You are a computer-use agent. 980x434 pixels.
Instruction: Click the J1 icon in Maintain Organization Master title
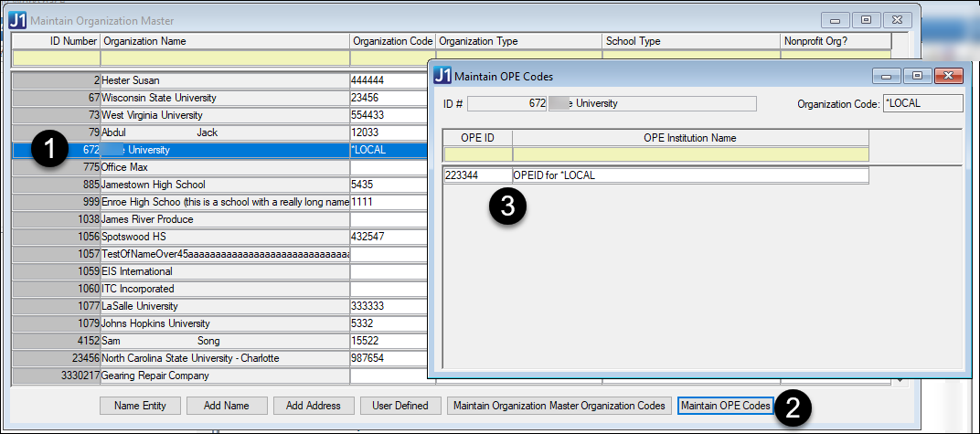click(17, 19)
